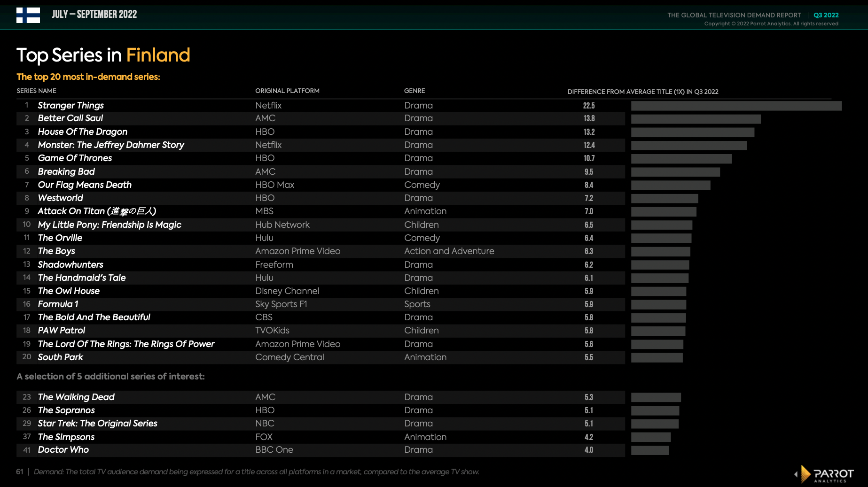Select 'MBS' platform cell
The width and height of the screenshot is (868, 487).
[x=264, y=211]
